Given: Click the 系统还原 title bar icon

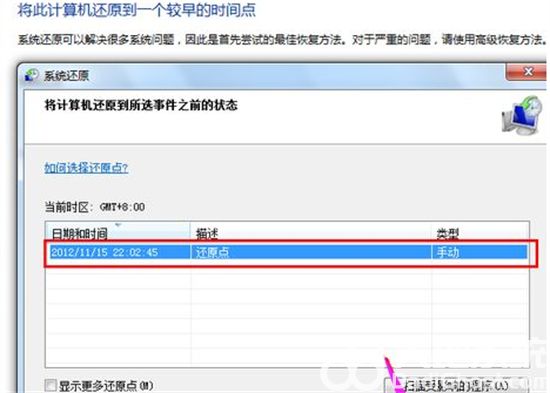Looking at the screenshot, I should point(31,75).
